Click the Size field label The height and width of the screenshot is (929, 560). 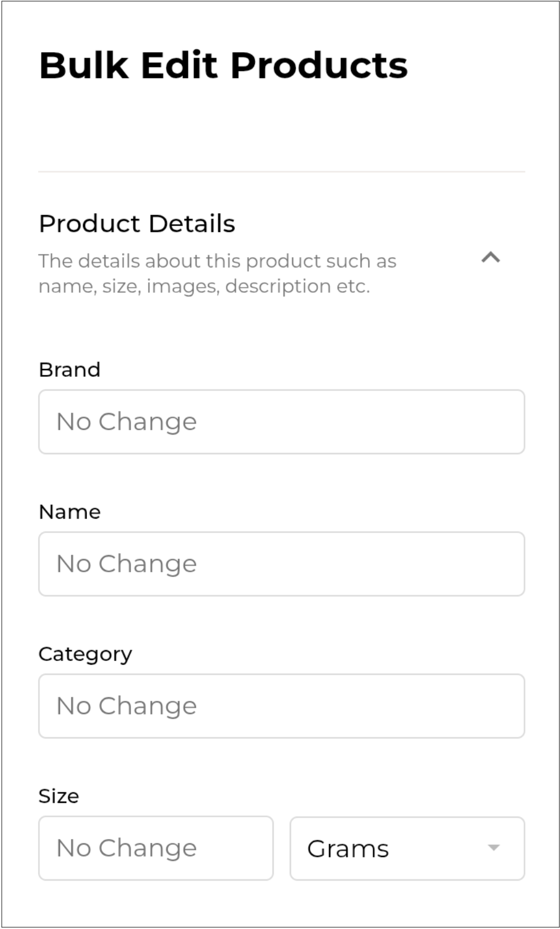pyautogui.click(x=58, y=796)
